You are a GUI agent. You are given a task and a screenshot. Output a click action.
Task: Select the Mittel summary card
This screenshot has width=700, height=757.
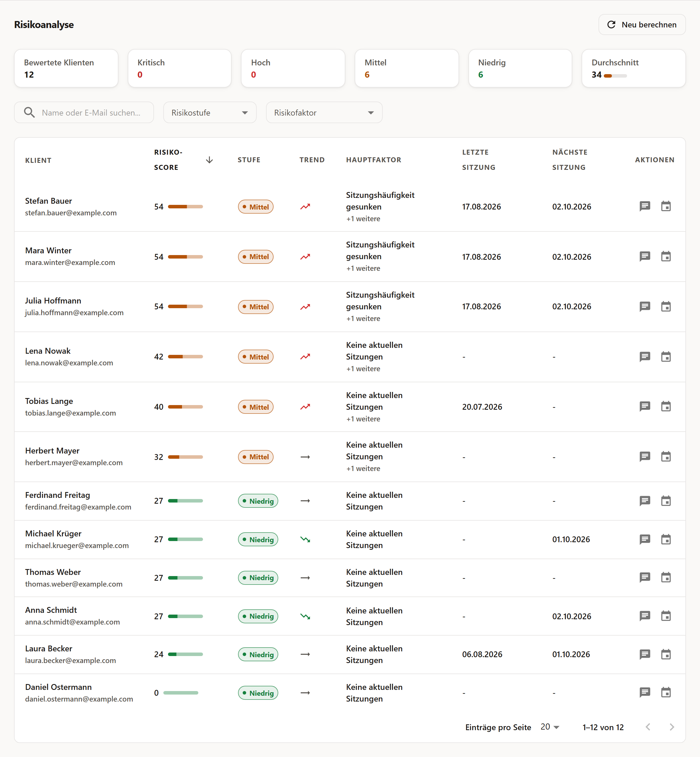(x=407, y=68)
